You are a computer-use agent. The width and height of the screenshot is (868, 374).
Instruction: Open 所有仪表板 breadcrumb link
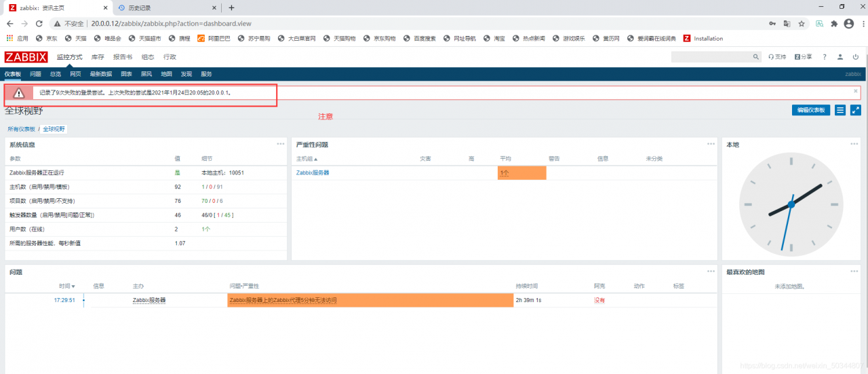click(x=21, y=129)
